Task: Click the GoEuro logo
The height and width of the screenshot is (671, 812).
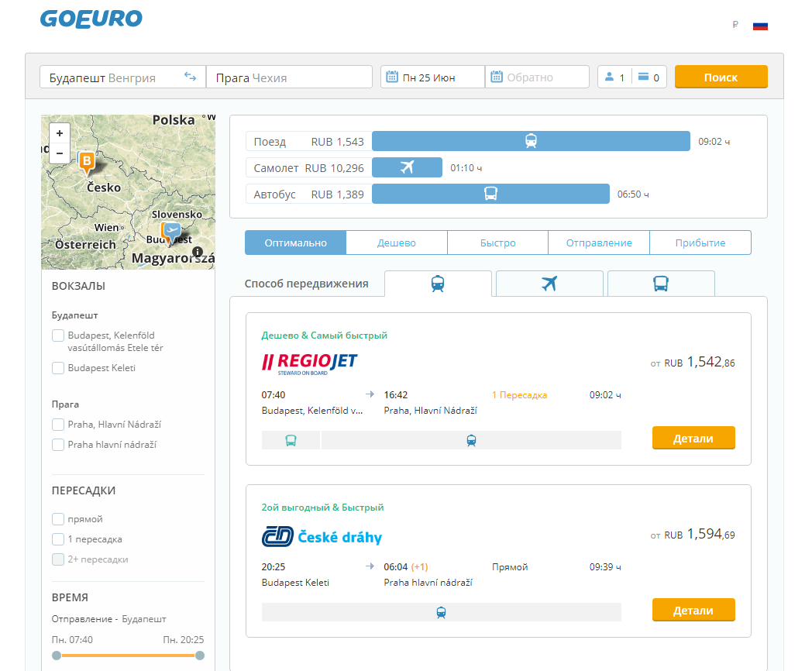Action: pyautogui.click(x=91, y=19)
